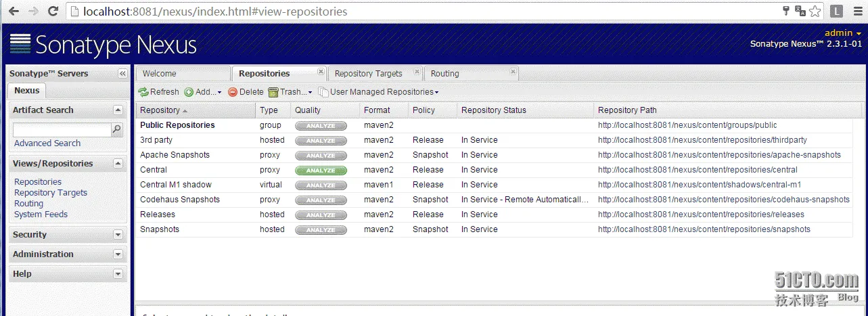Go forward in browser history
Screen dimensions: 868x316
click(x=32, y=12)
